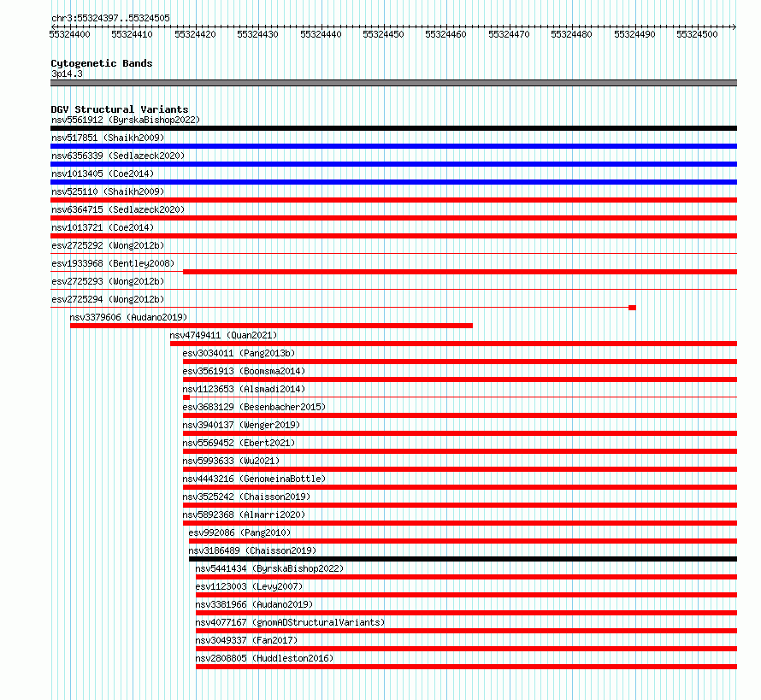Viewport: 761px width, 700px height.
Task: Click black bar of nsv5561912 variant
Action: click(x=393, y=128)
